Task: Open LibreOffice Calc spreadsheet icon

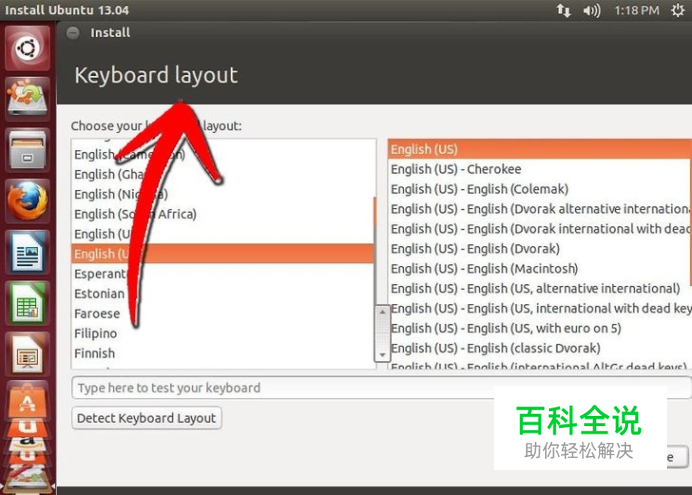Action: point(27,304)
